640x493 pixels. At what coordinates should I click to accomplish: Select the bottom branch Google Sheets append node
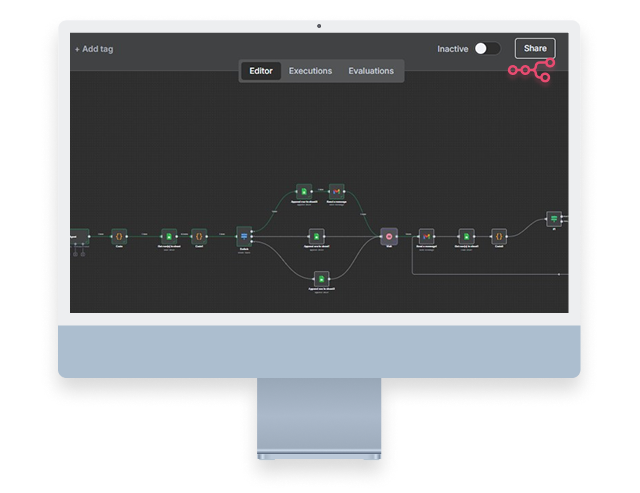tap(321, 278)
